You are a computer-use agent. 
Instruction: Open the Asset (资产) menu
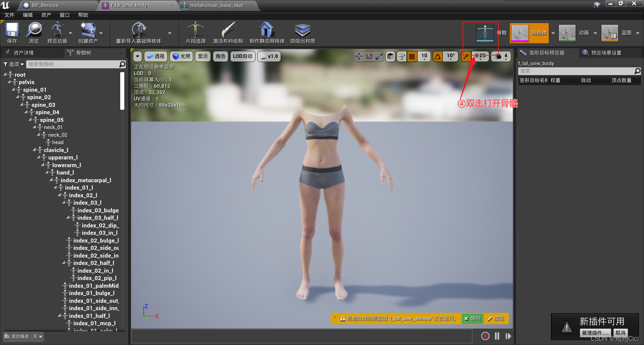coord(46,15)
